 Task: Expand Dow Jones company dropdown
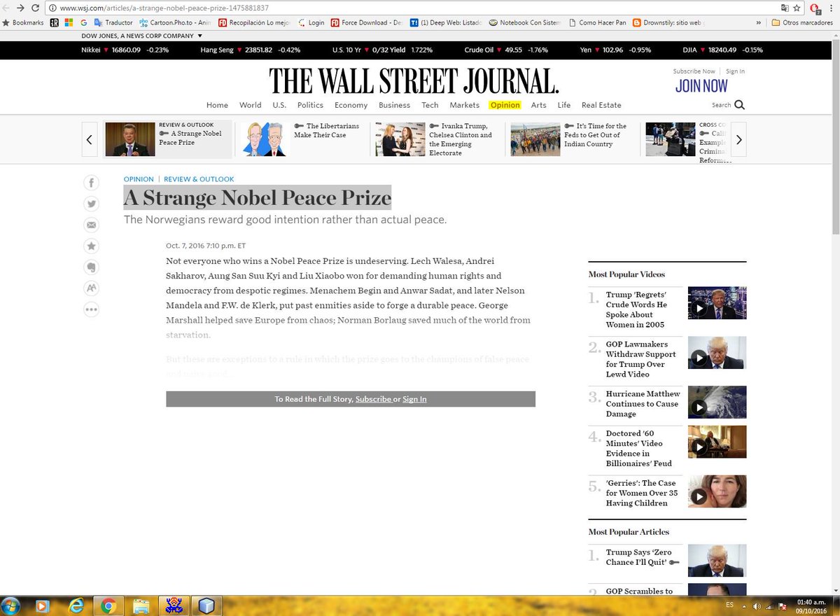(x=199, y=35)
